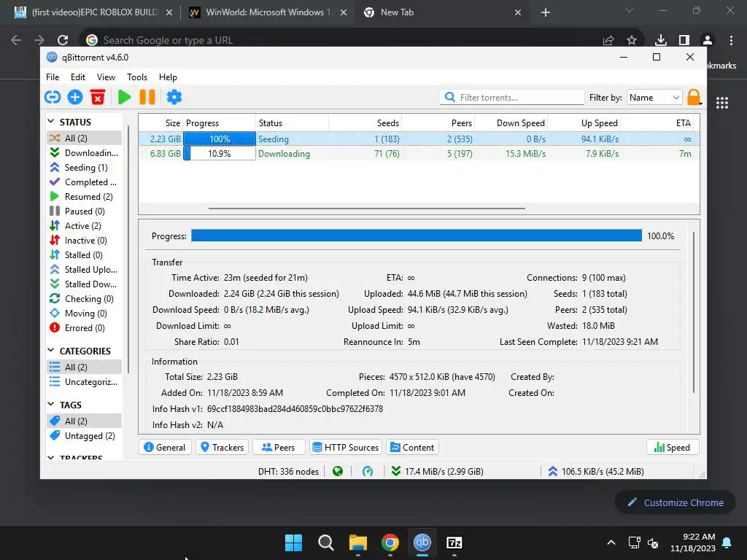Select the Uncategorized category filter
This screenshot has width=747, height=560.
(x=84, y=382)
